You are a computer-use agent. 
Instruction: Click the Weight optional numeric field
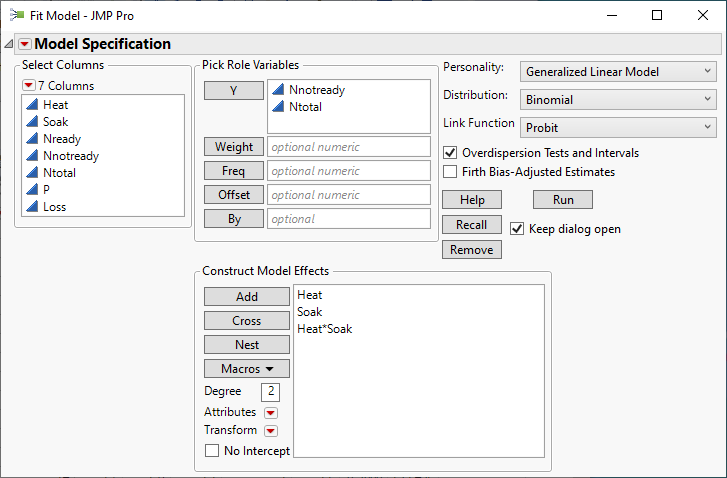[x=348, y=147]
